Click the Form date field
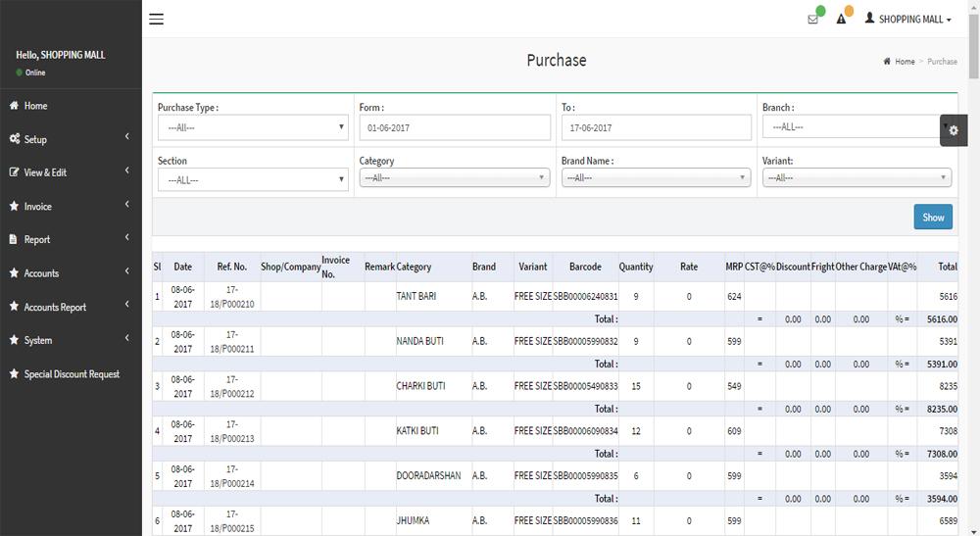This screenshot has height=536, width=980. (455, 127)
